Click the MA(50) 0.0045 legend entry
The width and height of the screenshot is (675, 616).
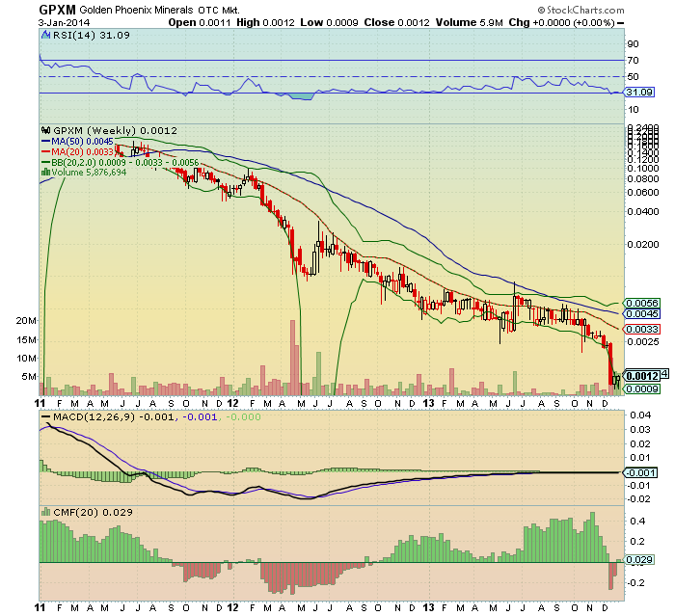tap(77, 142)
